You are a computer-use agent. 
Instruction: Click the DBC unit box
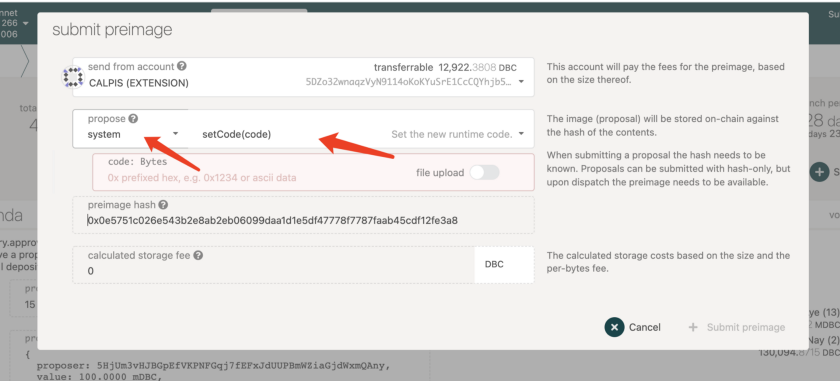pyautogui.click(x=504, y=265)
